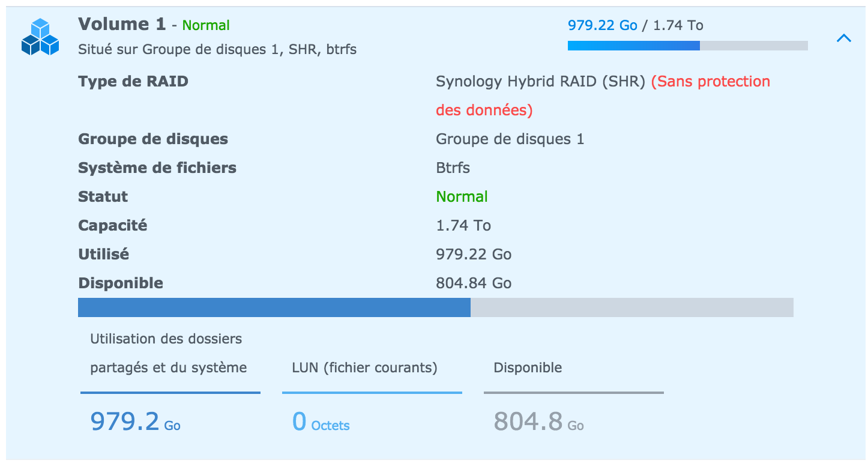This screenshot has height=466, width=868.
Task: Click the 979.22 Go / 1.74 To usage bar
Action: click(688, 46)
